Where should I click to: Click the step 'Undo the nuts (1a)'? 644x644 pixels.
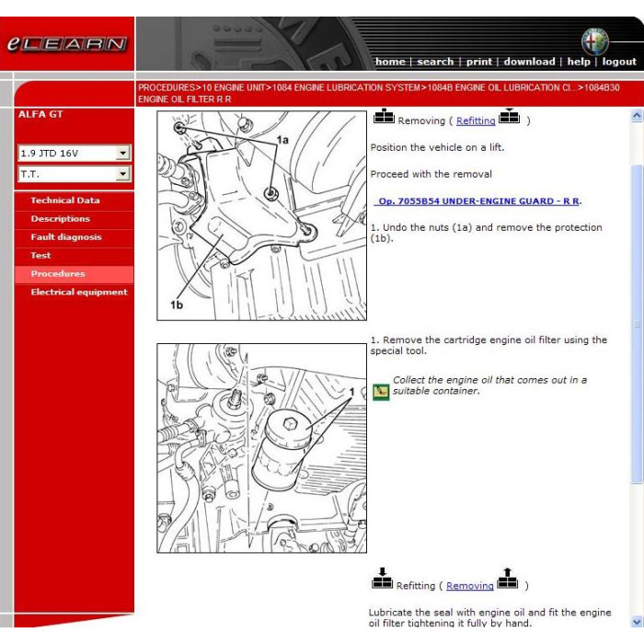(486, 233)
